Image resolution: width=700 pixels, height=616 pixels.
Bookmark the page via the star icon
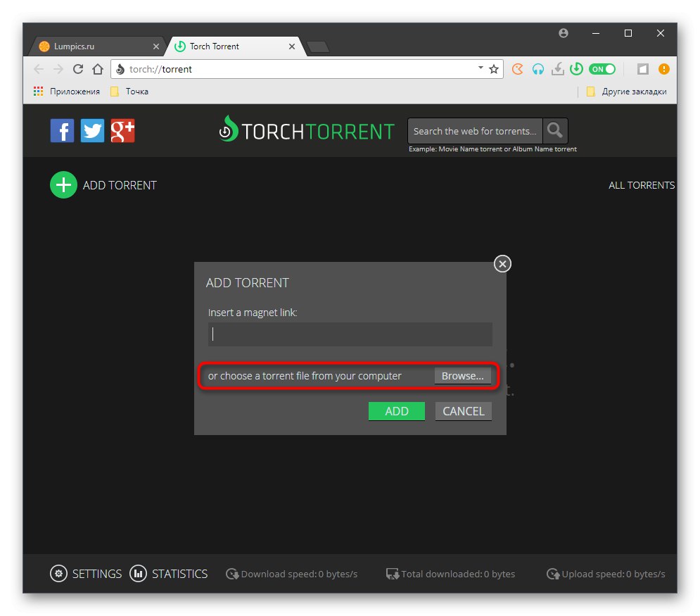click(494, 69)
